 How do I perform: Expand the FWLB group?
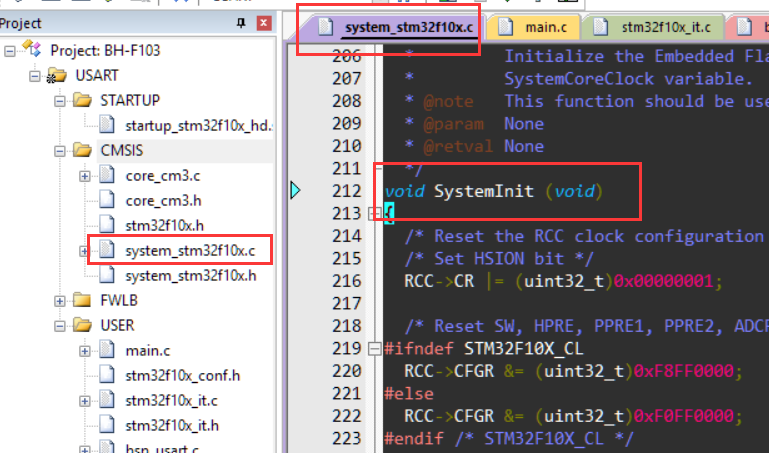61,300
